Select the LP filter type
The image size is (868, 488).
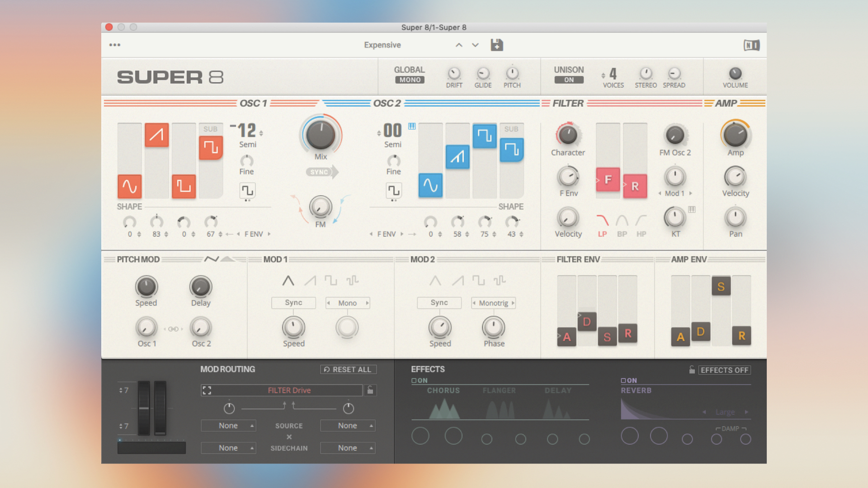click(x=603, y=225)
